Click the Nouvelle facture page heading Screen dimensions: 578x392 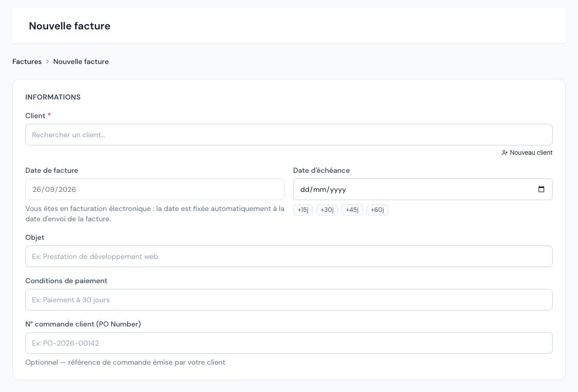click(x=70, y=26)
